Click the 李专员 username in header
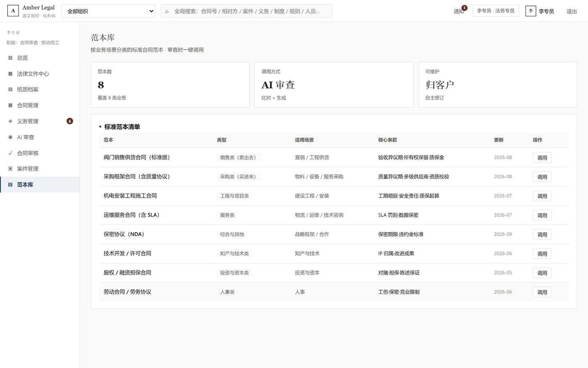The width and height of the screenshot is (588, 368). click(546, 11)
